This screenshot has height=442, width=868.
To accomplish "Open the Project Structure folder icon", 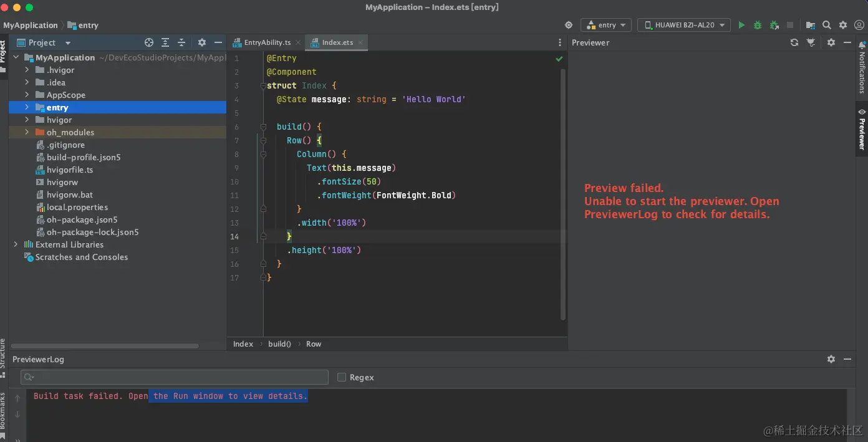I will (810, 25).
